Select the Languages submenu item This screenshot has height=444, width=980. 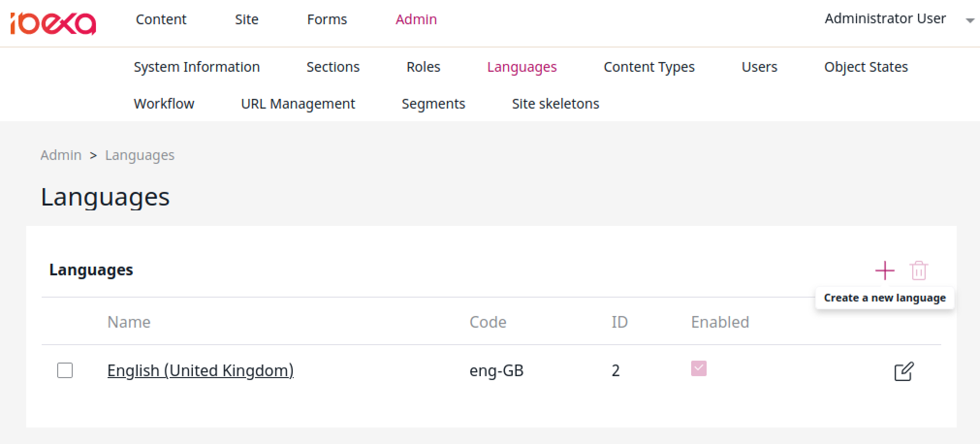click(x=522, y=67)
